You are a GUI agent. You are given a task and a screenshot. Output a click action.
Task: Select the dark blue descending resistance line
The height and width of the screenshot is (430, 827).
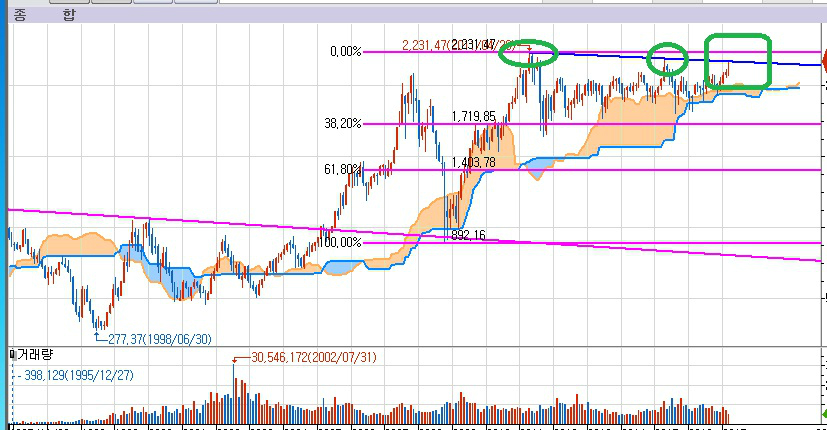pyautogui.click(x=700, y=59)
